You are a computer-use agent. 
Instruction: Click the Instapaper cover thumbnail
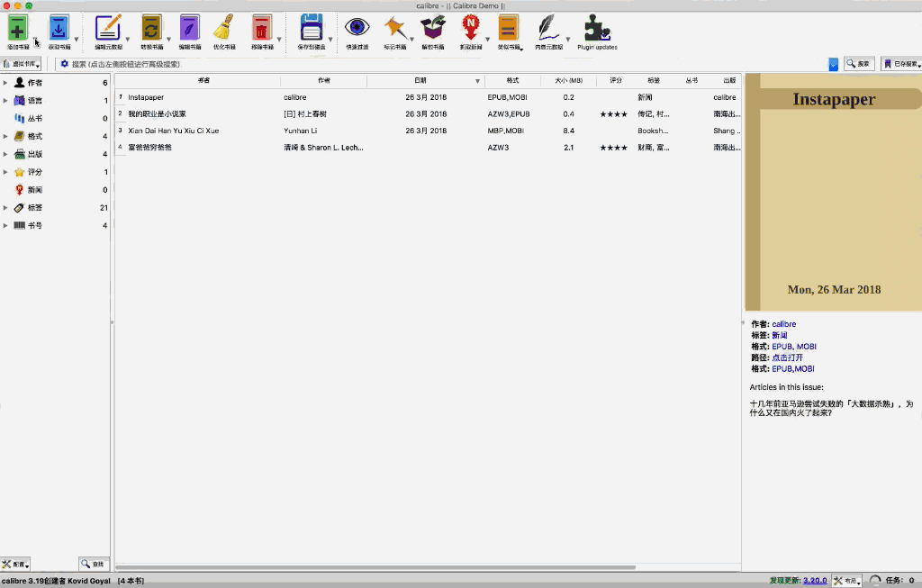point(833,193)
